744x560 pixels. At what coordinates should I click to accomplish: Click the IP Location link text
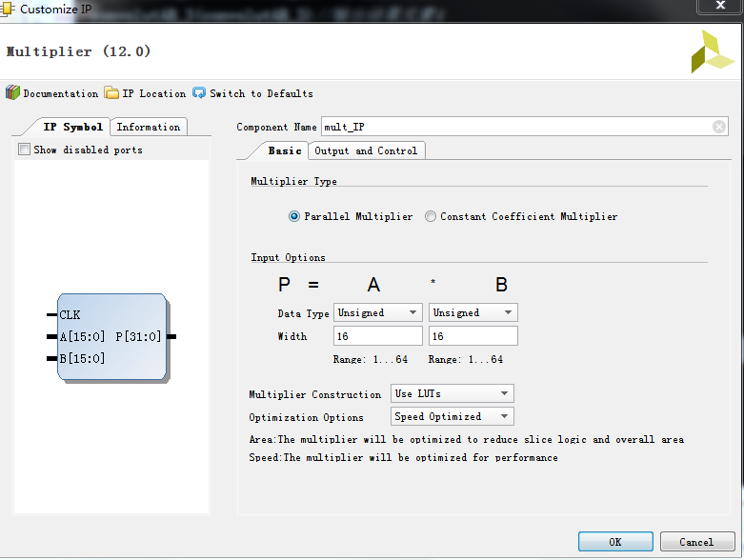pos(154,93)
